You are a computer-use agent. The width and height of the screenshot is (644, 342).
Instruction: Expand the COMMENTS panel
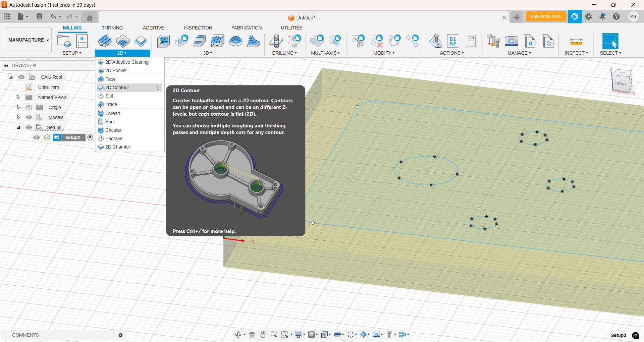click(120, 335)
